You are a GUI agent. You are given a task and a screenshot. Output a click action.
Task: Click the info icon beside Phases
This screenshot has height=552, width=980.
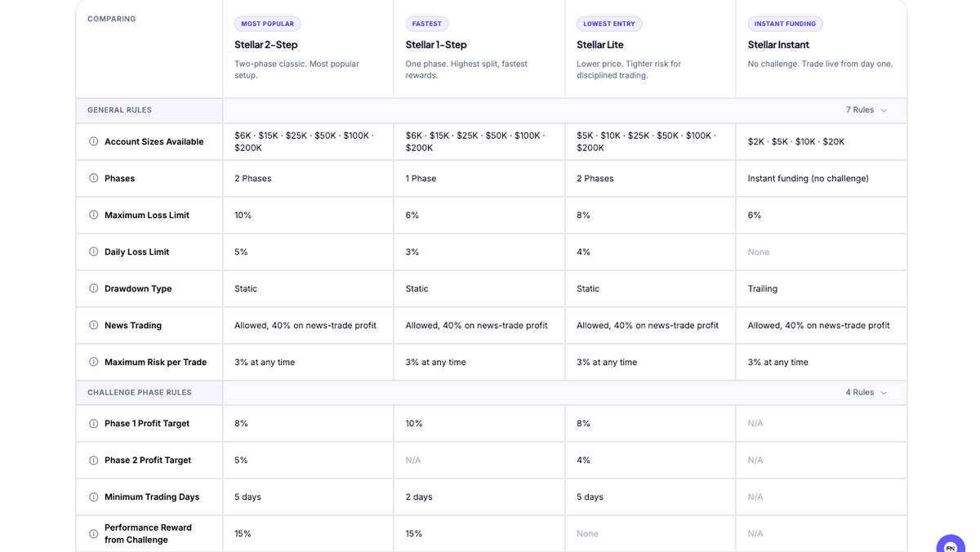(93, 178)
